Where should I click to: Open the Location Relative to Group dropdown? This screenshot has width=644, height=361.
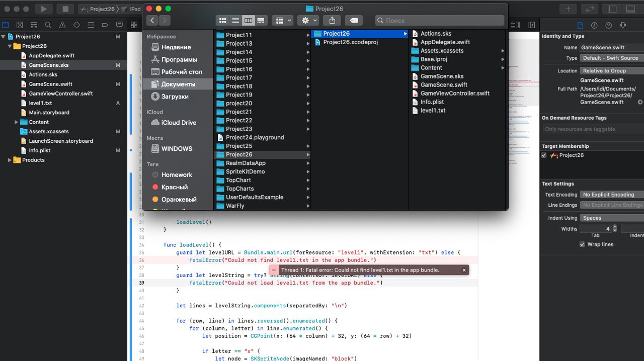[611, 71]
